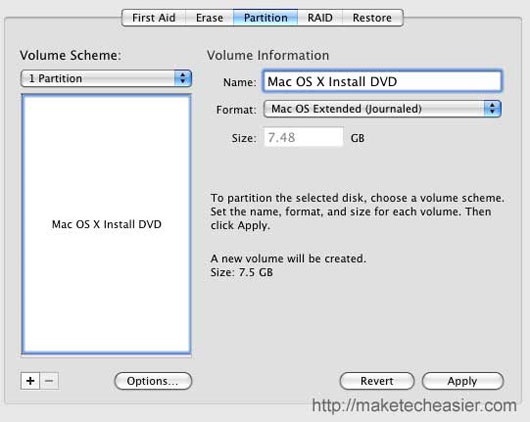Show the Restore tab
Screen dimensions: 530x422
pyautogui.click(x=372, y=18)
